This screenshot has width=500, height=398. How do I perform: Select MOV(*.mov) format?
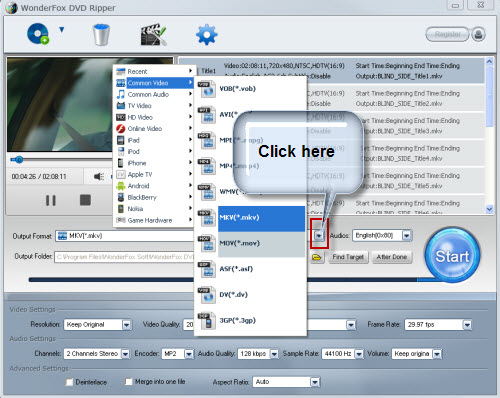pyautogui.click(x=251, y=243)
